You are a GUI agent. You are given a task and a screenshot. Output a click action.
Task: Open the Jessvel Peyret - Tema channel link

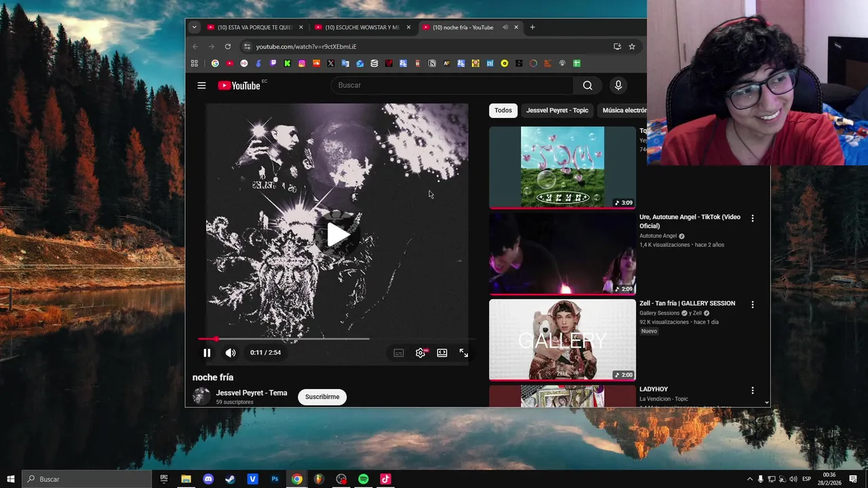[252, 393]
